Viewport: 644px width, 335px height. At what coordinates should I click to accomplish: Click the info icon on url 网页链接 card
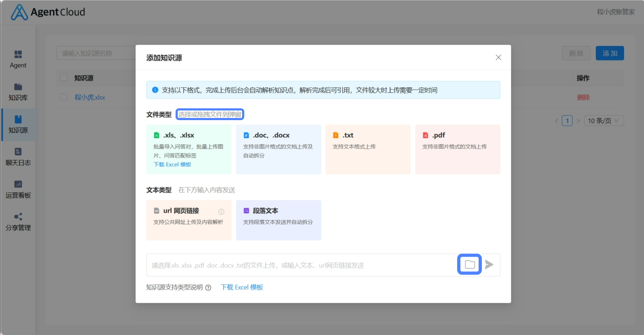pyautogui.click(x=221, y=211)
